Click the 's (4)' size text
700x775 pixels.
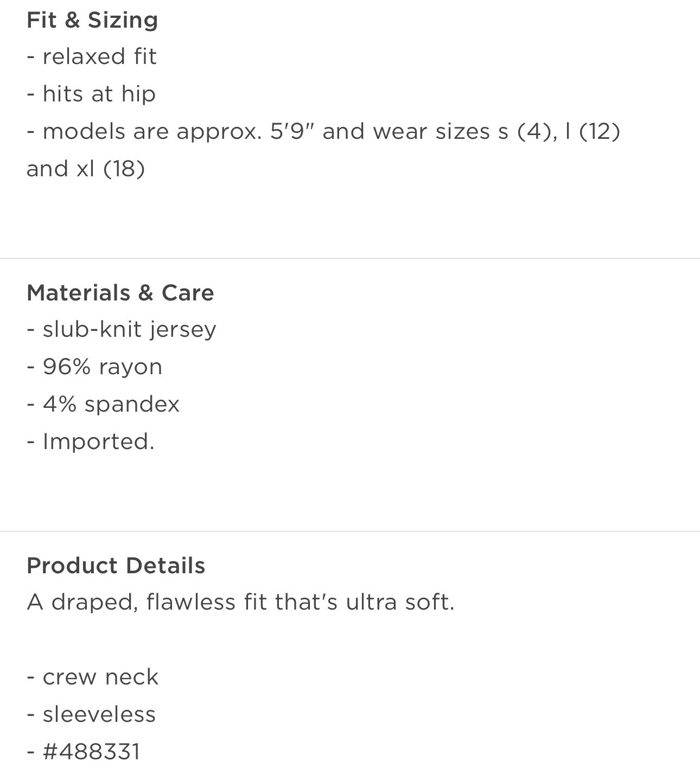tap(524, 131)
